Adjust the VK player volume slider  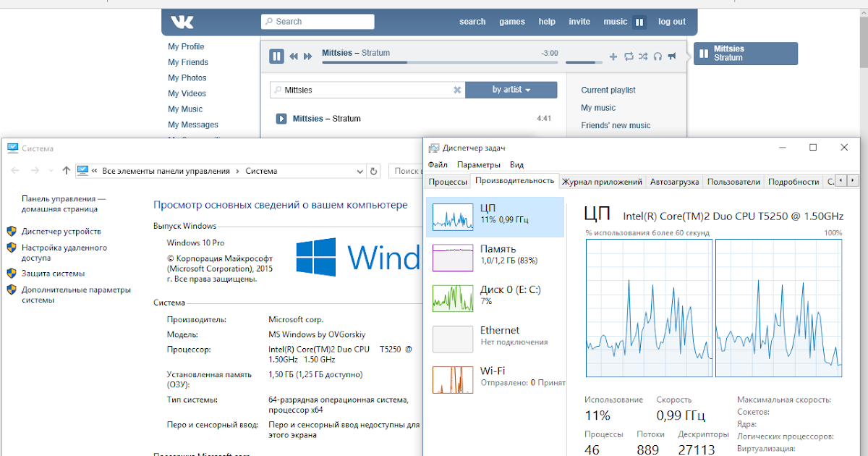(x=584, y=62)
